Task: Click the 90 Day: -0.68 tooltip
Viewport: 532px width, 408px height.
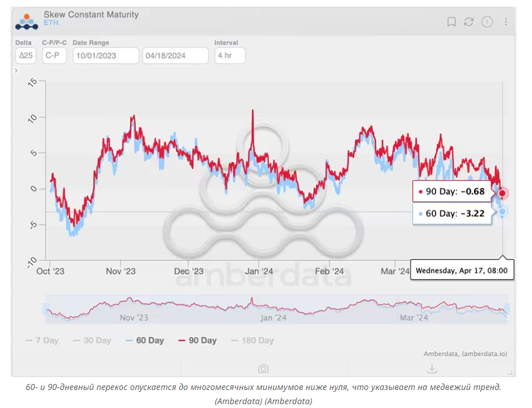Action: coord(452,192)
